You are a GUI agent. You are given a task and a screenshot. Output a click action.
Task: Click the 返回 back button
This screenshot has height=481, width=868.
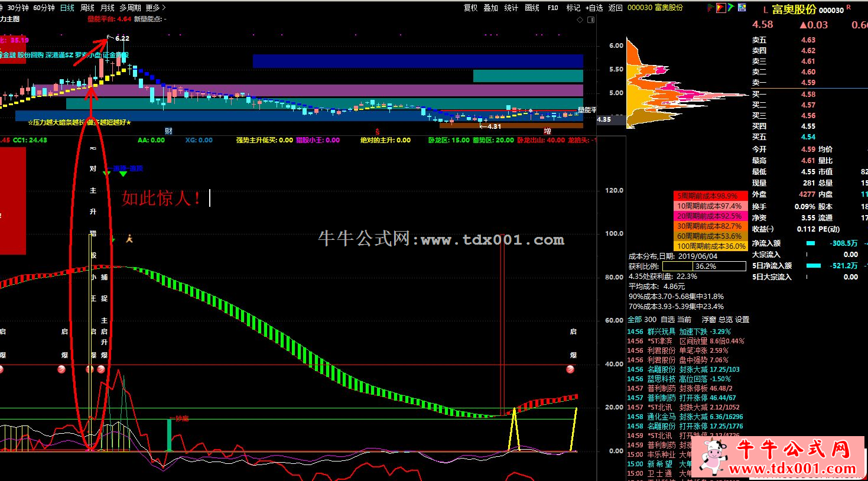[x=616, y=8]
